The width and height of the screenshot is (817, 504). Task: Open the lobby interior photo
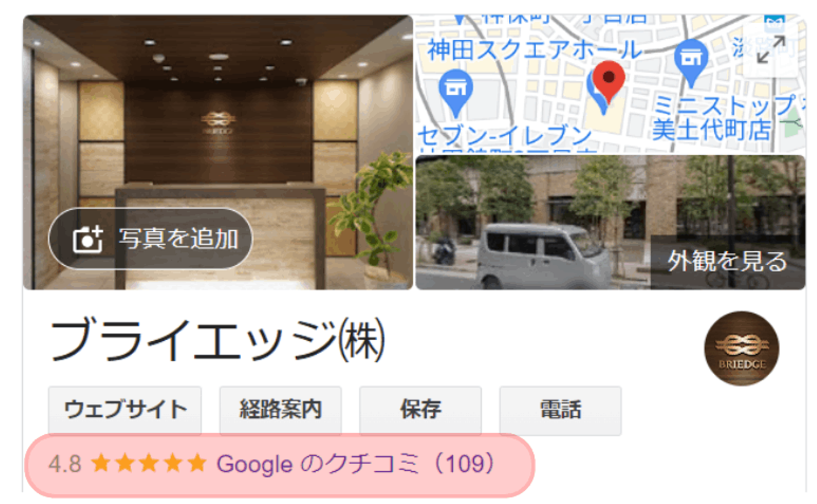pyautogui.click(x=218, y=152)
